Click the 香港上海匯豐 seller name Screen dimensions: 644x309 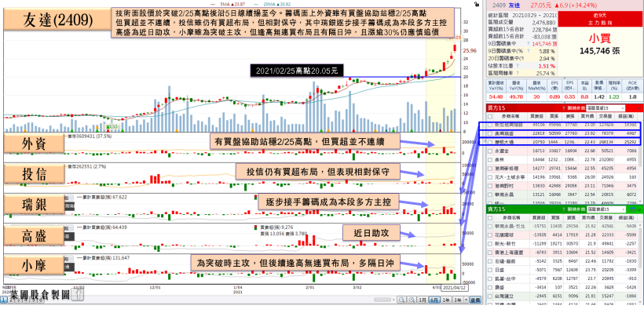509,253
